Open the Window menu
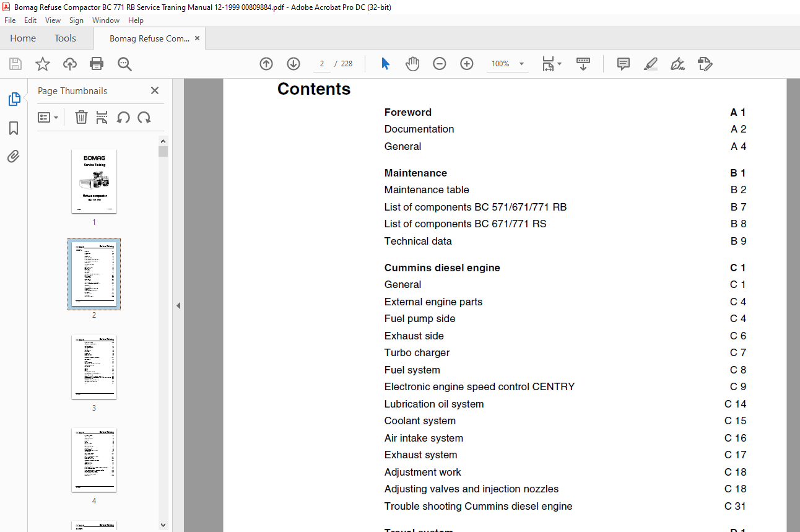The height and width of the screenshot is (532, 800). pyautogui.click(x=106, y=20)
